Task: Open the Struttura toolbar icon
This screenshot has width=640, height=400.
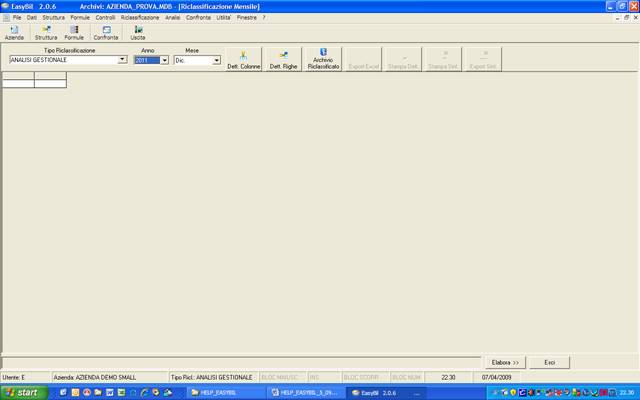Action: click(46, 32)
